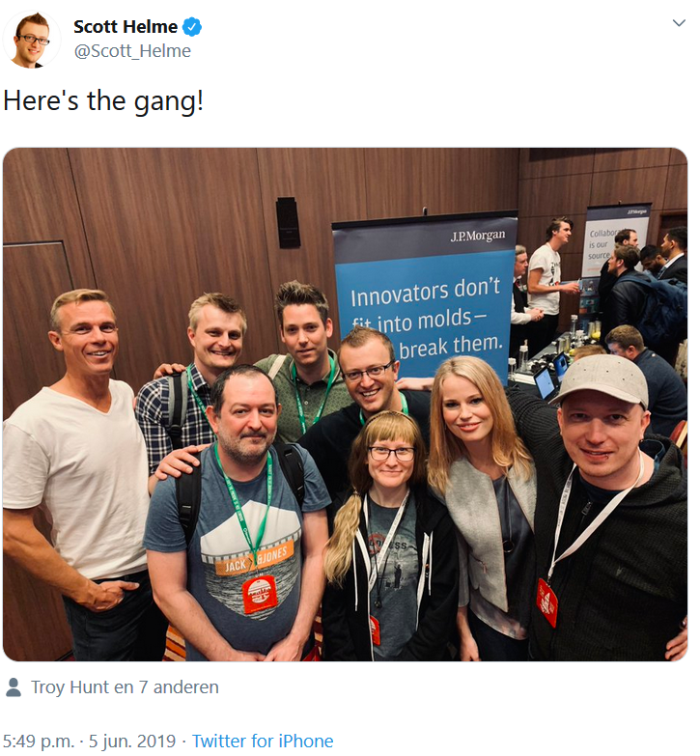Click the red badge on the green lanyard

coord(260,595)
